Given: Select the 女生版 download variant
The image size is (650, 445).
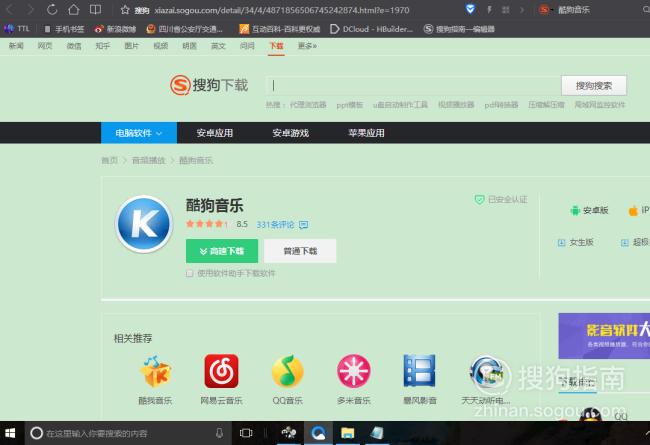Looking at the screenshot, I should [576, 242].
